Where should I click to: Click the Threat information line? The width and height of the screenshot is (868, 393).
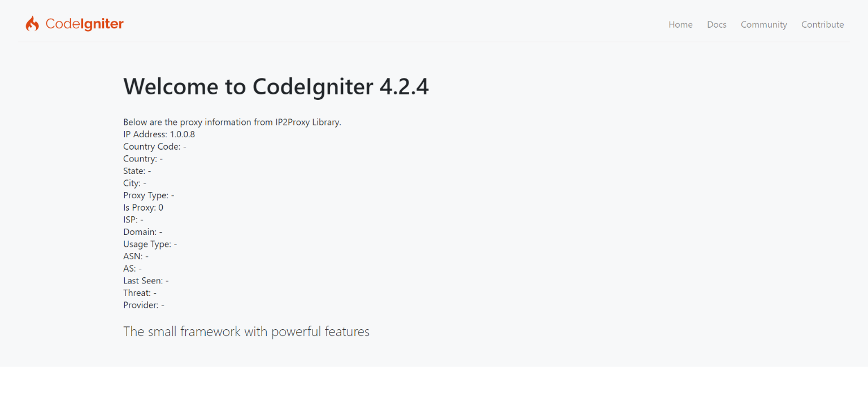tap(140, 292)
